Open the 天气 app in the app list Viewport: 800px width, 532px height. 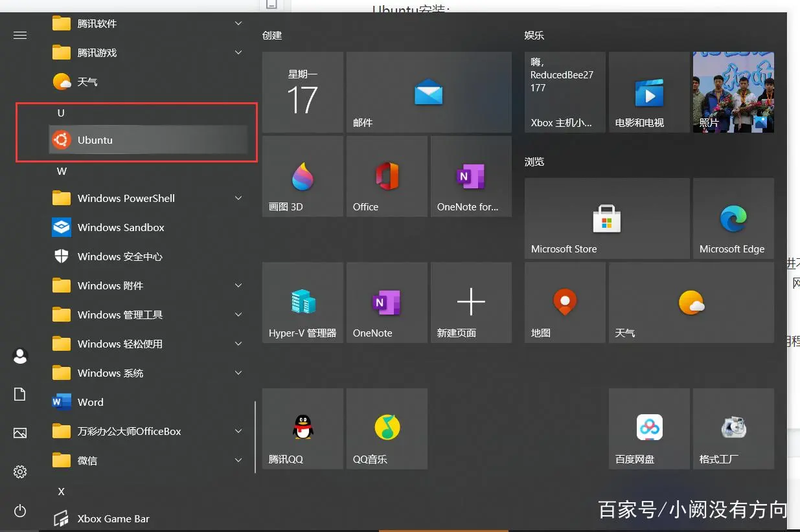coord(148,82)
